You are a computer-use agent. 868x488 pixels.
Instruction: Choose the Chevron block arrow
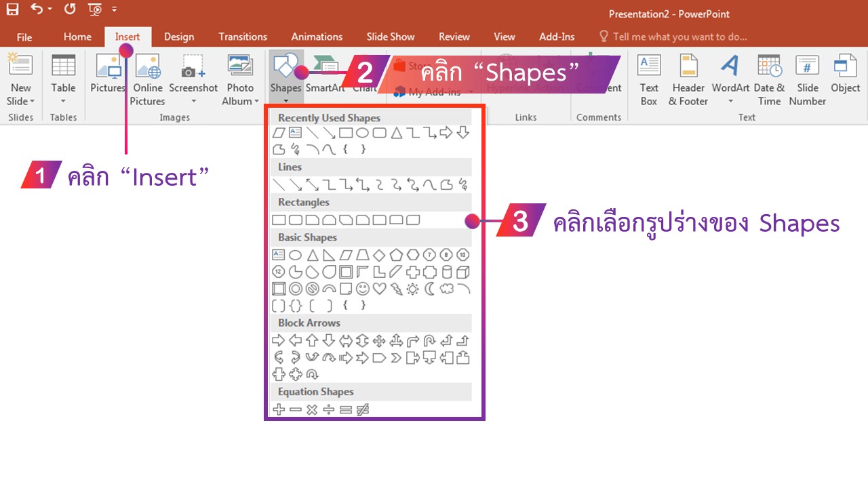(396, 357)
